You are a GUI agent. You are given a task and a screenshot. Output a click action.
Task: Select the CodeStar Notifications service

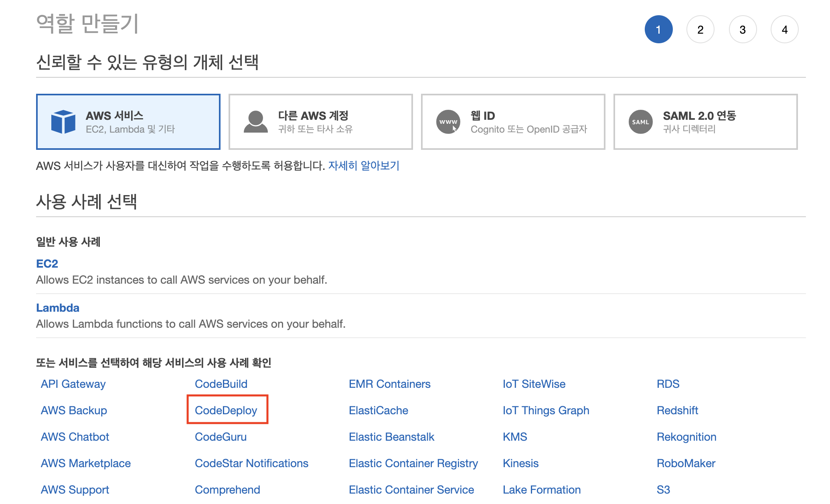pyautogui.click(x=251, y=463)
